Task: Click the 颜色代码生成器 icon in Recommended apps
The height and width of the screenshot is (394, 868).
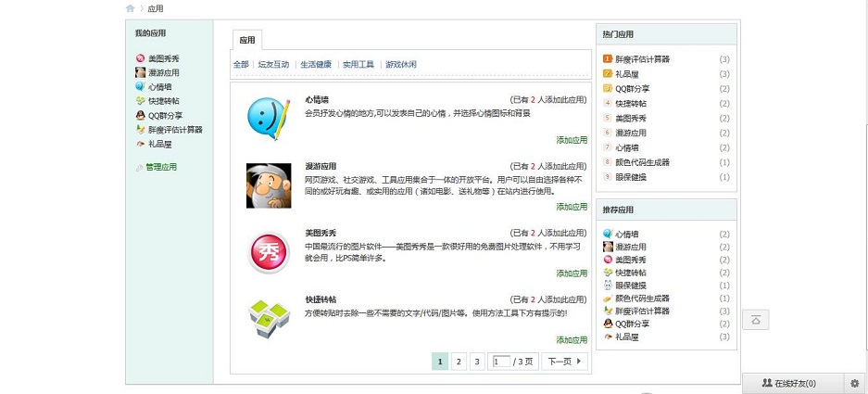Action: click(x=608, y=299)
